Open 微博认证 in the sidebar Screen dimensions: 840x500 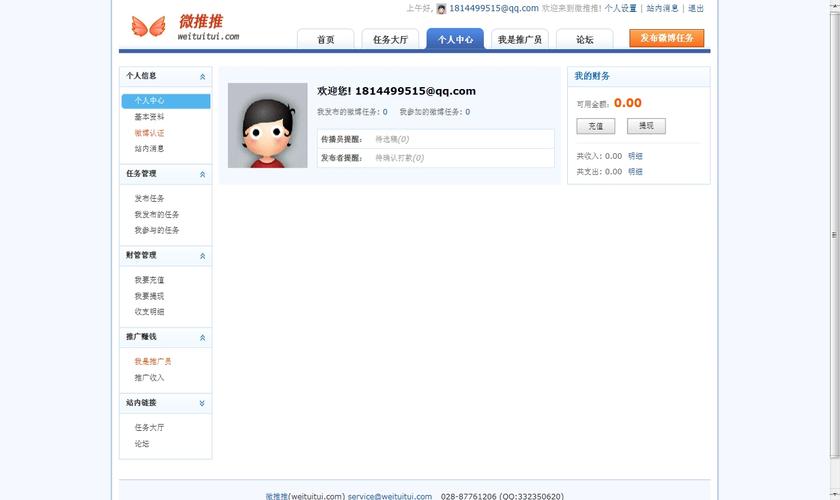(149, 133)
